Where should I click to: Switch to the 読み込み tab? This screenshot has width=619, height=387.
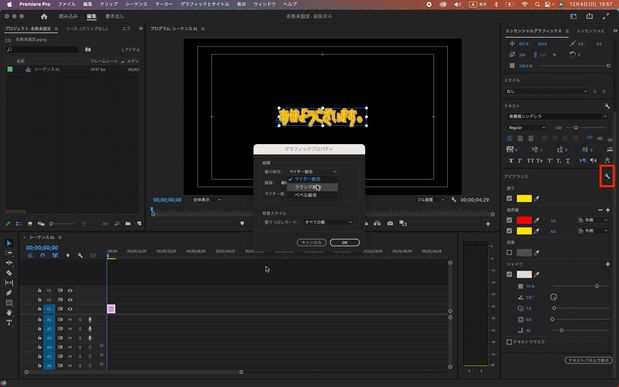(x=68, y=16)
